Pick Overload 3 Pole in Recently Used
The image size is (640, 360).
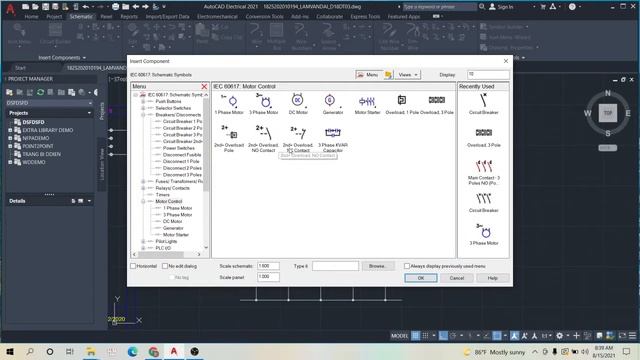tap(484, 138)
